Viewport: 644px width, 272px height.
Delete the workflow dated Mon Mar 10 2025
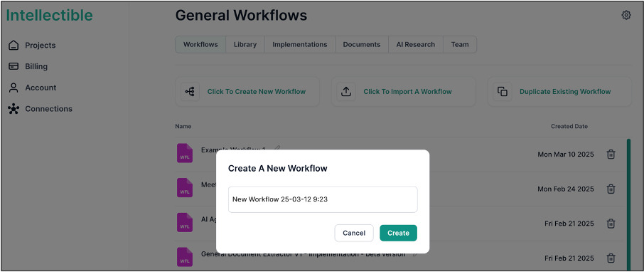(611, 155)
